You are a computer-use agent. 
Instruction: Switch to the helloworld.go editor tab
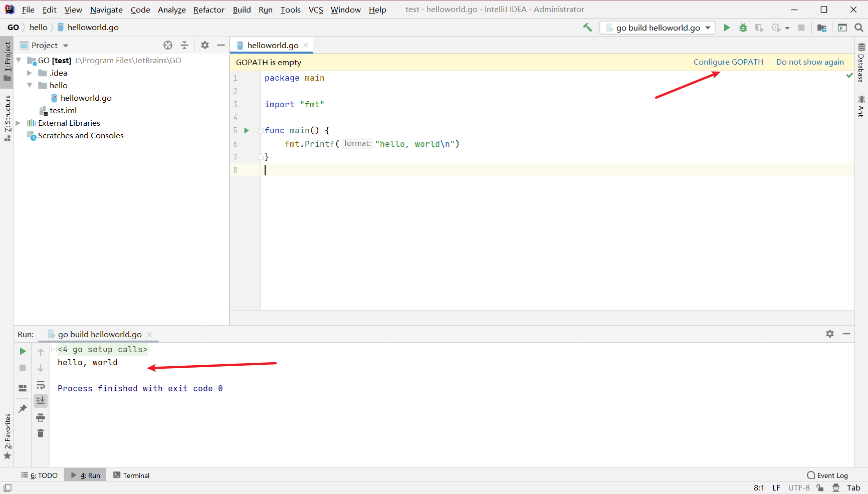273,45
